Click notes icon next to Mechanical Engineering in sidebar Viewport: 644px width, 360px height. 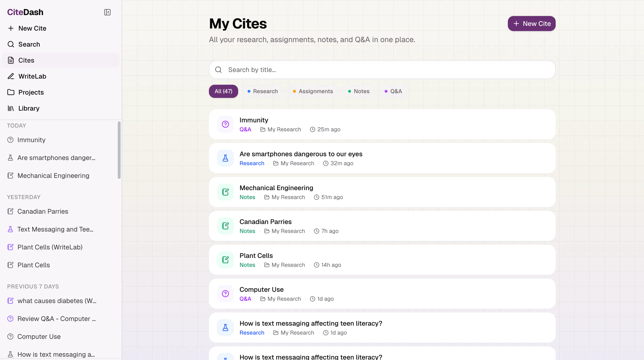[x=10, y=176]
